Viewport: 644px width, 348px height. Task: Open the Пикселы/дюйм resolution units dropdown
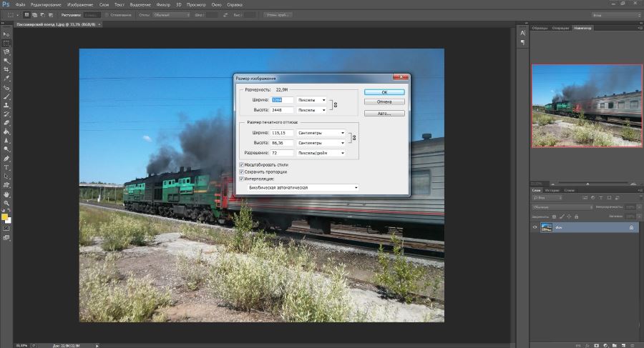point(321,153)
